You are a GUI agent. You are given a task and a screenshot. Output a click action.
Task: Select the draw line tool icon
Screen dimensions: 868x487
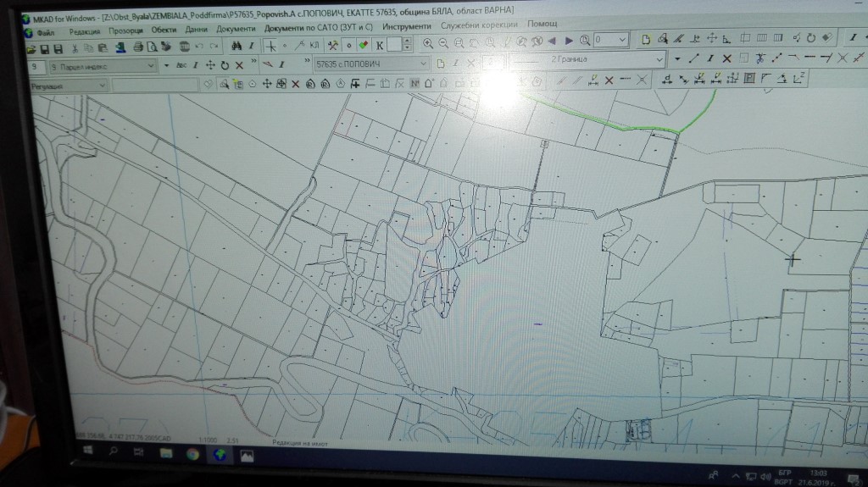693,58
